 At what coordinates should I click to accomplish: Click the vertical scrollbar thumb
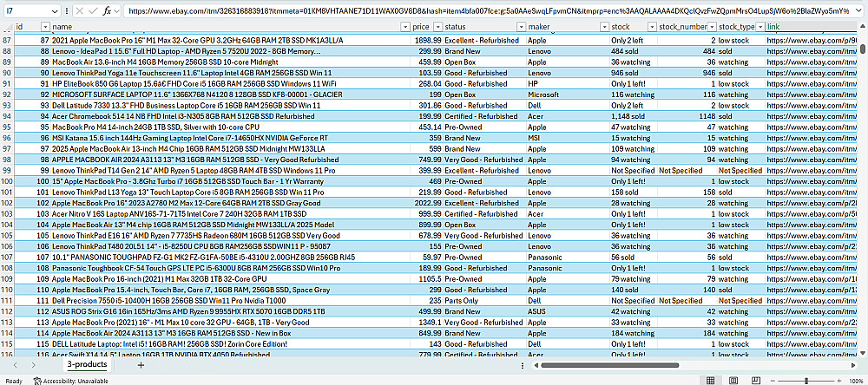pyautogui.click(x=863, y=49)
